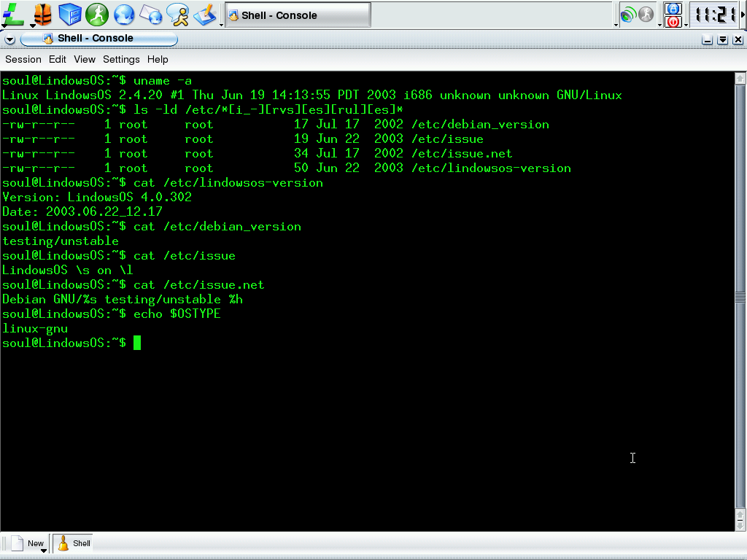Click the 'Date: 2003.06.22_12.17' line

[82, 212]
